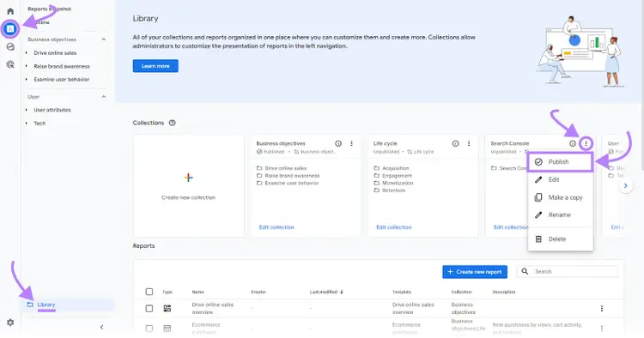This screenshot has height=338, width=644.
Task: Click the colorful plus Create new collection
Action: 189,178
